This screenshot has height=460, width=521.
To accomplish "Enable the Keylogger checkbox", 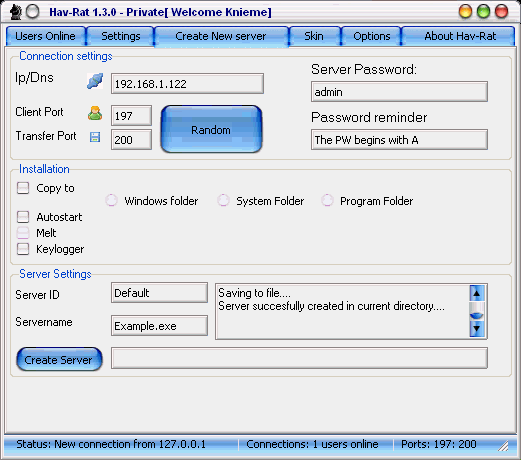I will tap(23, 249).
